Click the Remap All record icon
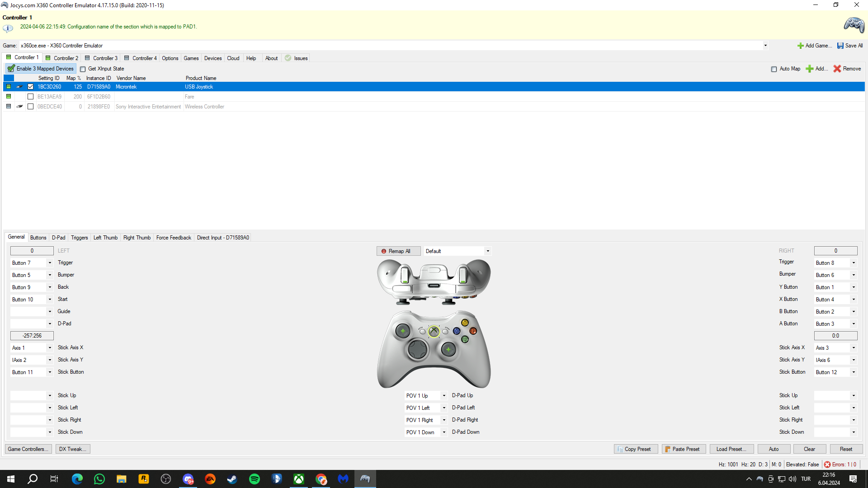The image size is (868, 488). point(384,251)
